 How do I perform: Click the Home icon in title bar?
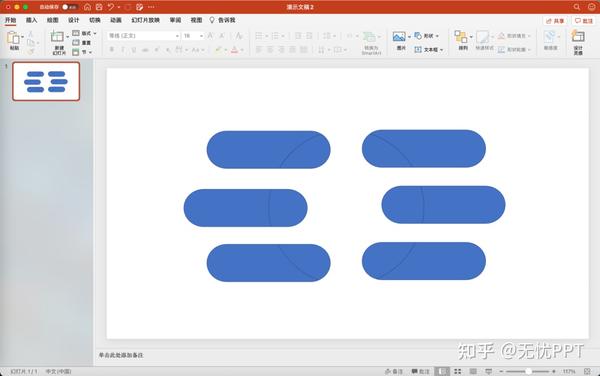tap(88, 7)
